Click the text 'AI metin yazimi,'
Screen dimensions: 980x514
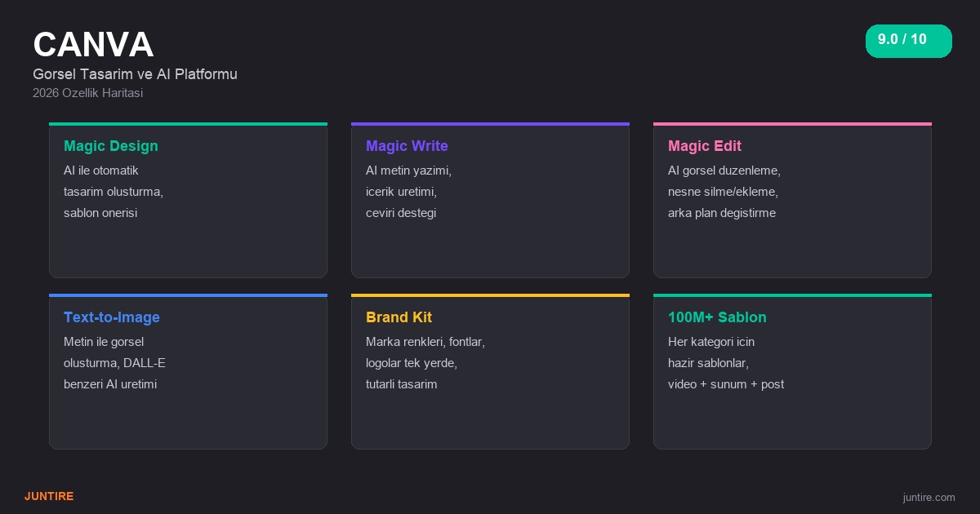pyautogui.click(x=408, y=171)
